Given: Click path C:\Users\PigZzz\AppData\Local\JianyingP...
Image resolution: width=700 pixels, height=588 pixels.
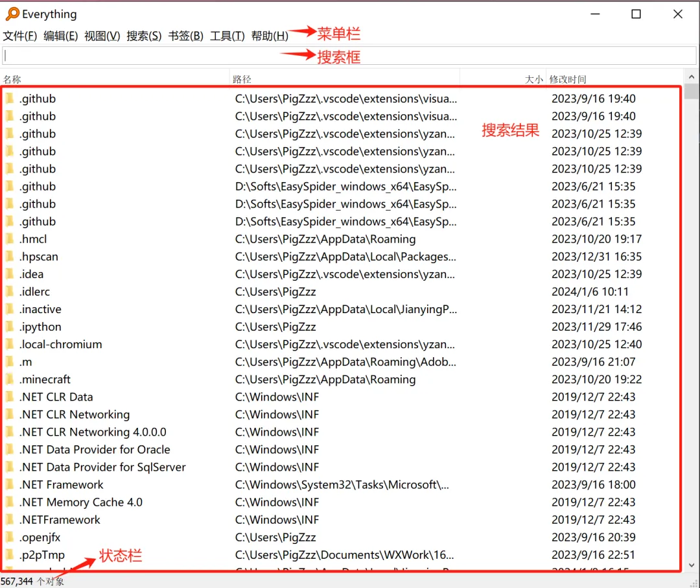Looking at the screenshot, I should coord(346,309).
